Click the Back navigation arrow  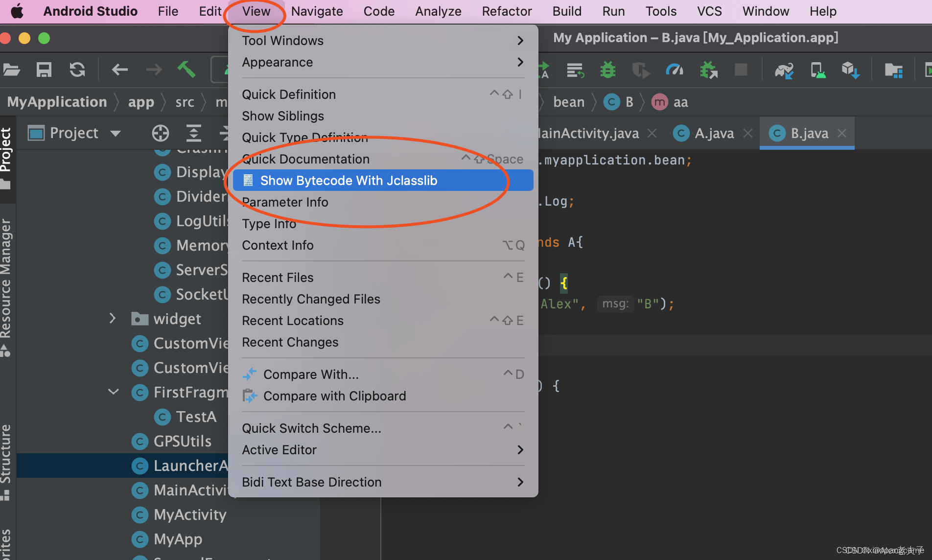click(119, 70)
